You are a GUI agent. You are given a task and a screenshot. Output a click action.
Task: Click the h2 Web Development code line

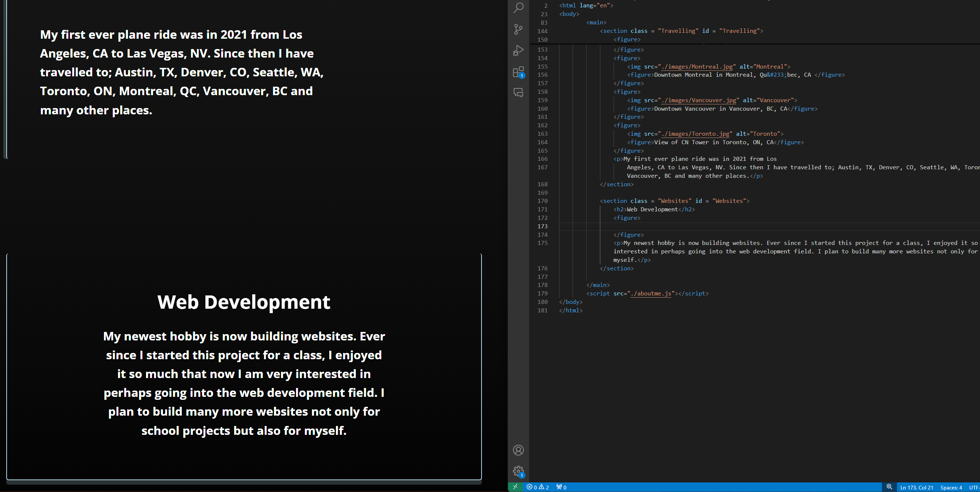[x=654, y=209]
